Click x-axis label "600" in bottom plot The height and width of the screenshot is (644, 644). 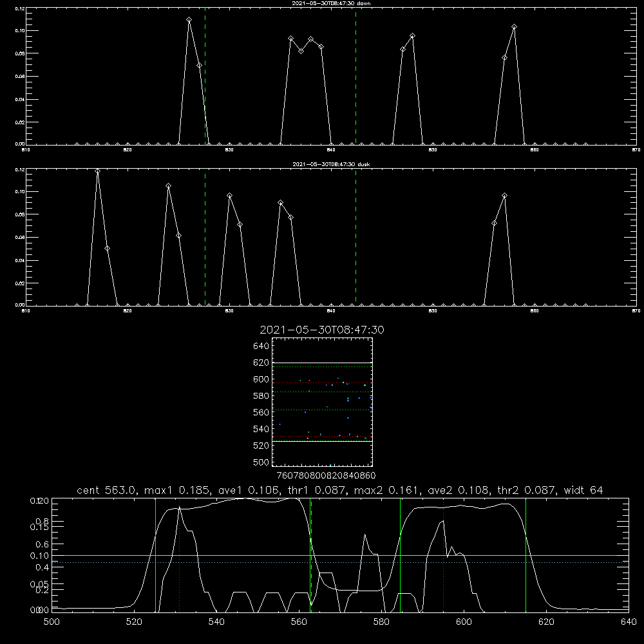(x=464, y=622)
